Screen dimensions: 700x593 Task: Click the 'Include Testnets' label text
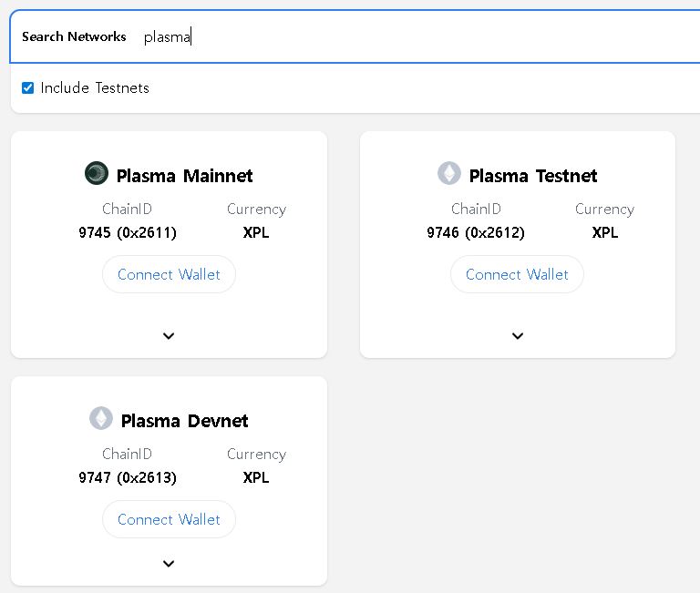(95, 88)
